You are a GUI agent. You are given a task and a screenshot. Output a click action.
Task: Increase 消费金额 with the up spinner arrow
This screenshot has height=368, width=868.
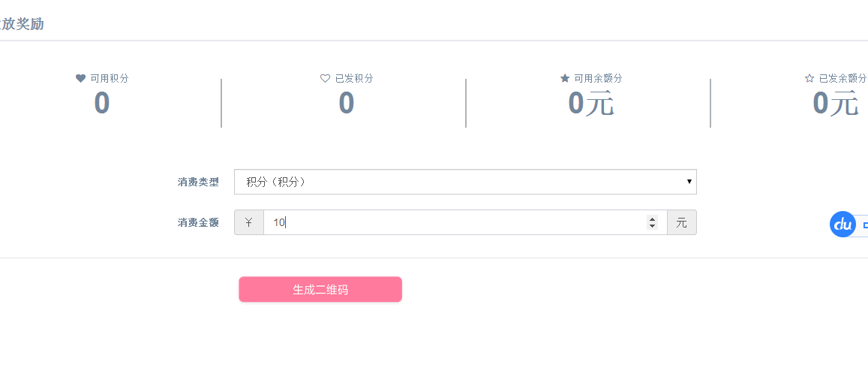pyautogui.click(x=652, y=219)
